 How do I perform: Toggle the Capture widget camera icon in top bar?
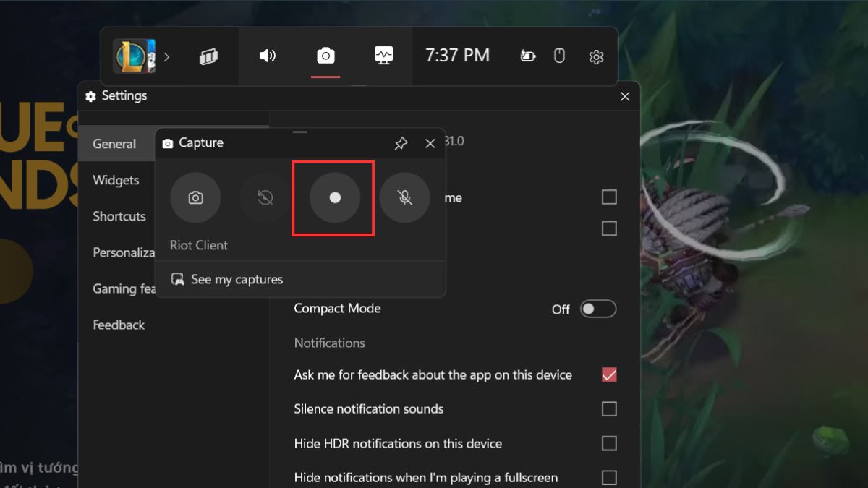tap(325, 56)
